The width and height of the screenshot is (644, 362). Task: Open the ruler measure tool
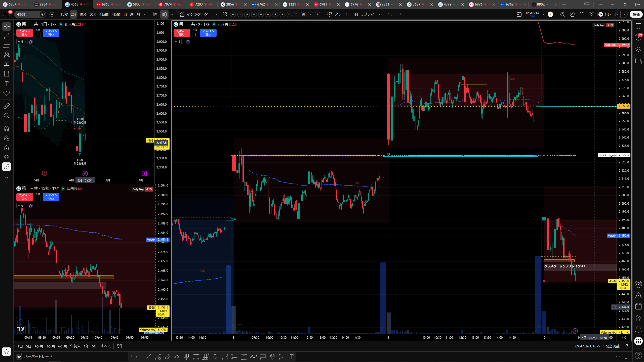click(7, 106)
